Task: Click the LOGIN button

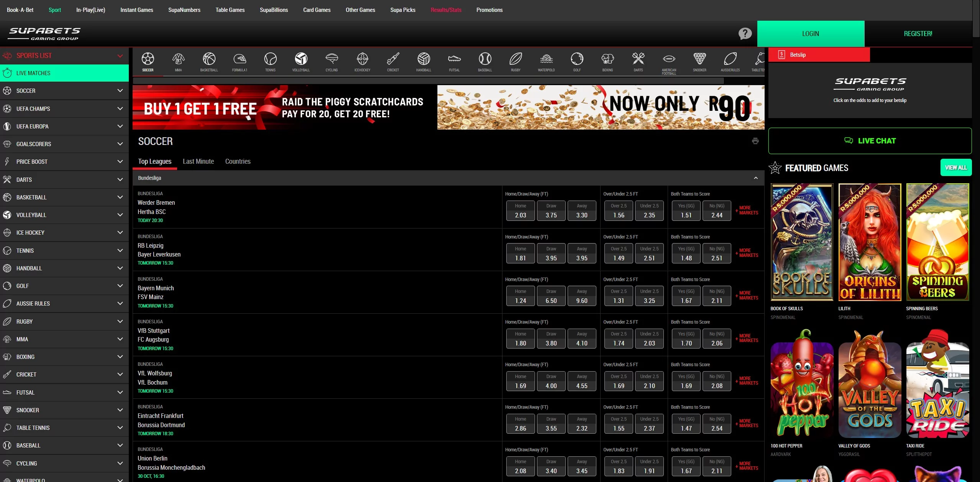Action: pos(811,34)
